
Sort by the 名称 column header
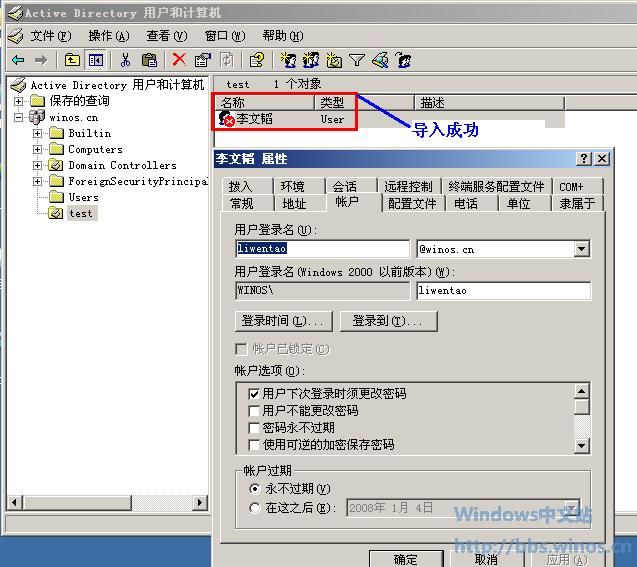tap(264, 103)
